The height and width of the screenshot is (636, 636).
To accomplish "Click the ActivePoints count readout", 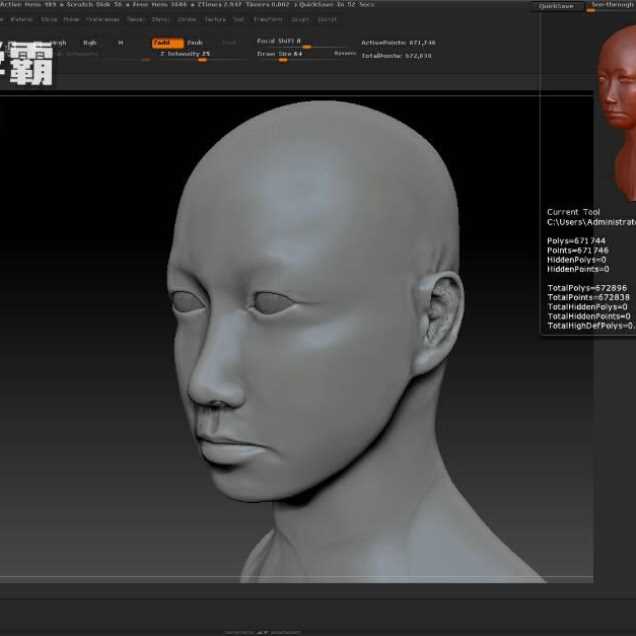I will click(x=398, y=43).
